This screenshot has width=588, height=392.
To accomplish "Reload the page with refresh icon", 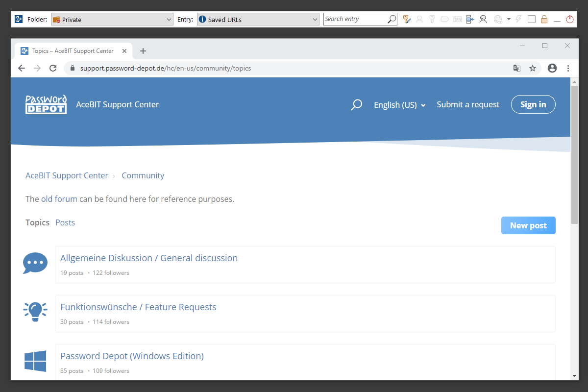I will pos(53,68).
